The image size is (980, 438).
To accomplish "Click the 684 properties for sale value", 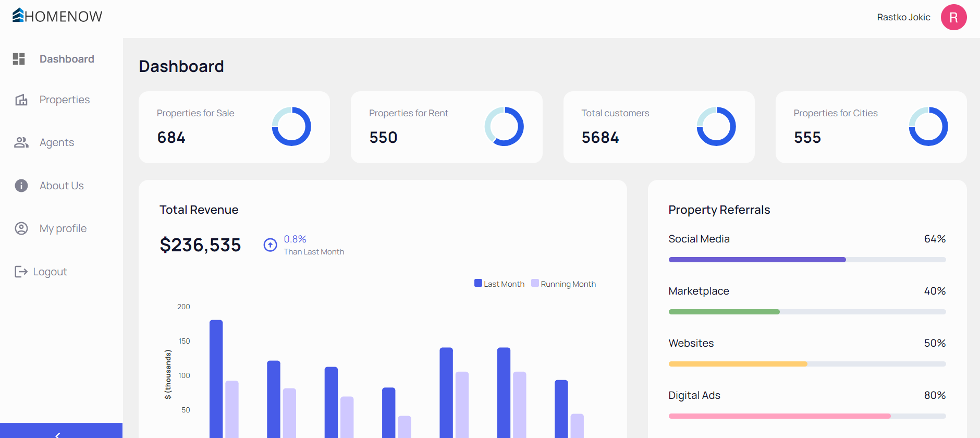I will tap(171, 138).
